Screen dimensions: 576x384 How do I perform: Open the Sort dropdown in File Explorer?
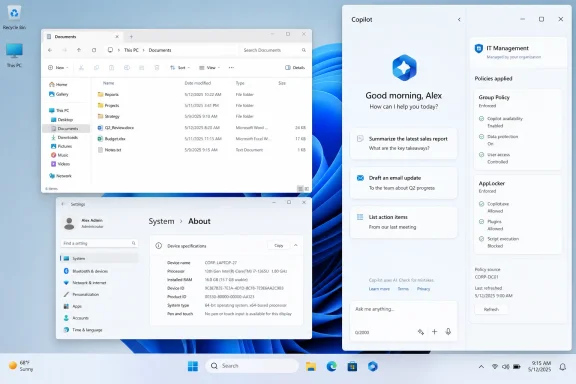[180, 68]
